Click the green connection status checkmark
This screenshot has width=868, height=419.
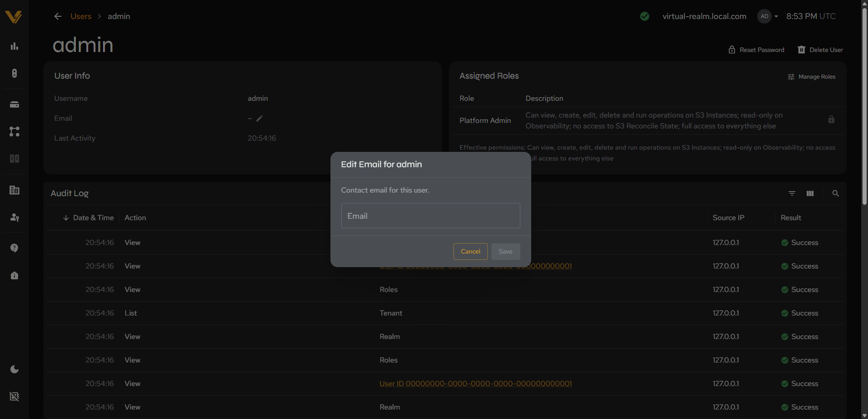645,16
